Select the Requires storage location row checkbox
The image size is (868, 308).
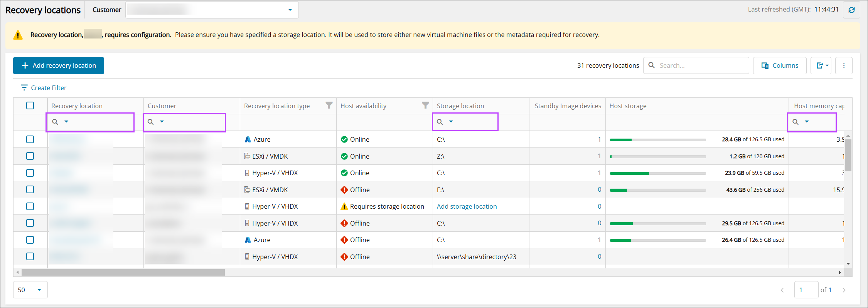point(30,206)
